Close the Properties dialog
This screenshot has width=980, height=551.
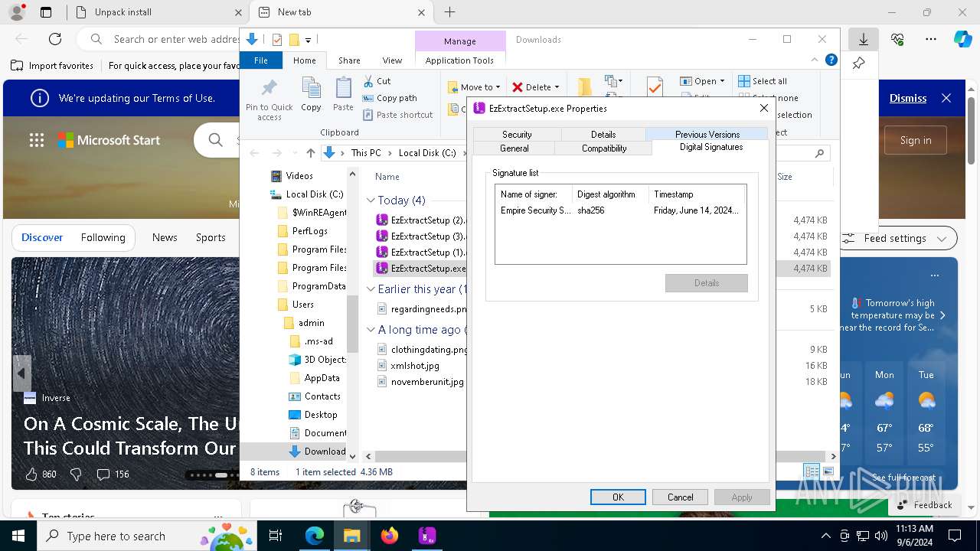[763, 109]
